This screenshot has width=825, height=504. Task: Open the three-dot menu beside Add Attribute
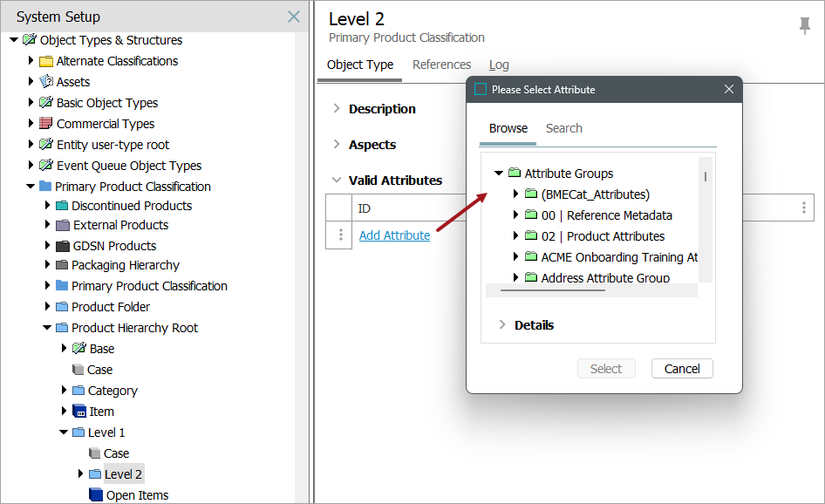pyautogui.click(x=341, y=235)
